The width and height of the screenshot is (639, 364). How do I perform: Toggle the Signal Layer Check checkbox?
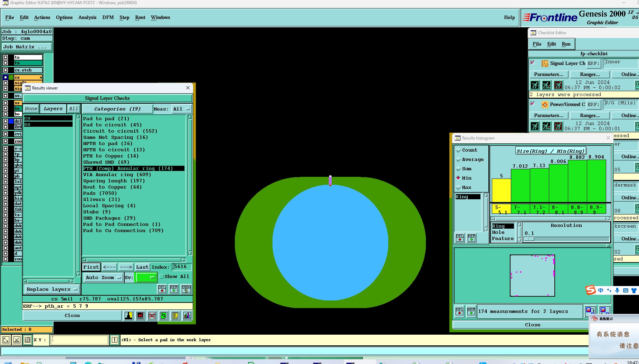click(533, 63)
